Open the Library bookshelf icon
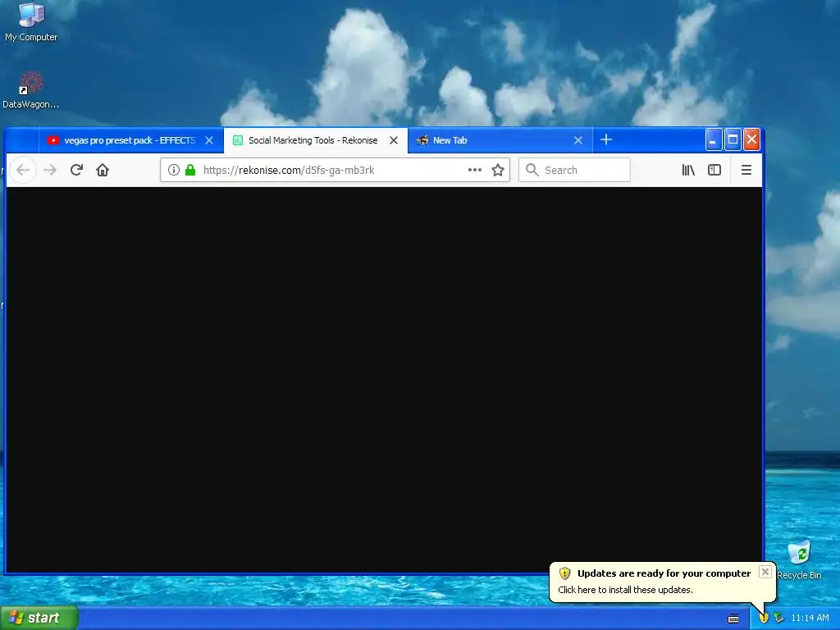The width and height of the screenshot is (840, 630). pyautogui.click(x=688, y=171)
